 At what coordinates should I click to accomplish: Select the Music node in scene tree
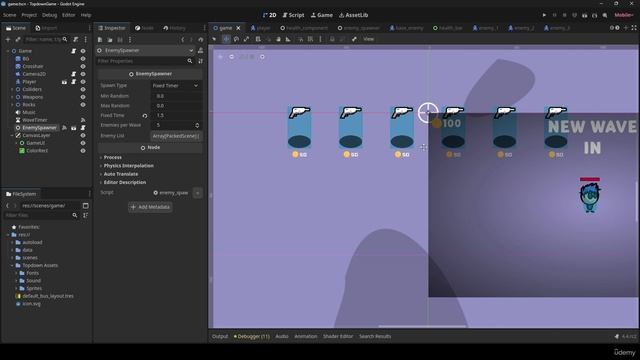coord(29,112)
